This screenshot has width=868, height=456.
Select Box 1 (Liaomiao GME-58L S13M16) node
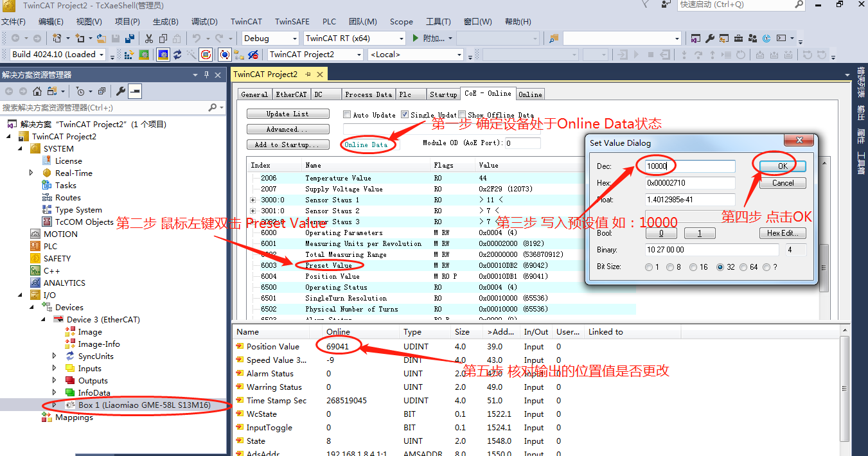(144, 405)
